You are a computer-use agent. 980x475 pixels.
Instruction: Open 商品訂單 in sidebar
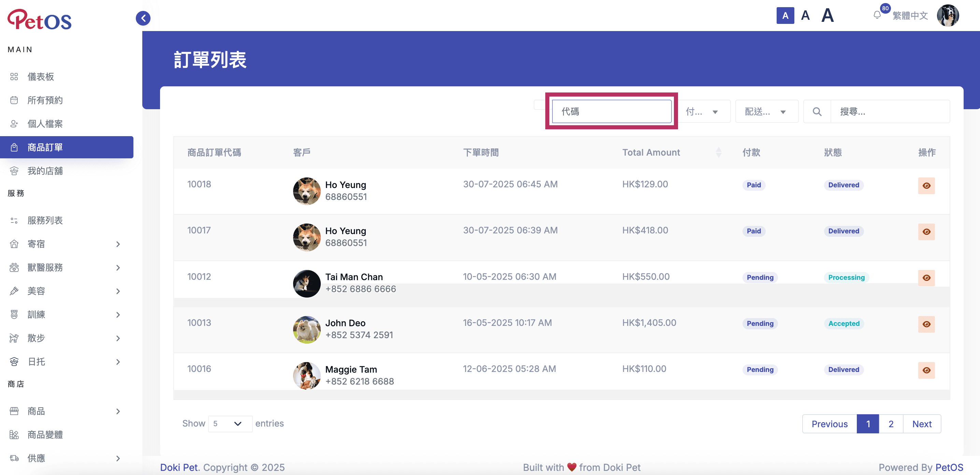point(67,147)
